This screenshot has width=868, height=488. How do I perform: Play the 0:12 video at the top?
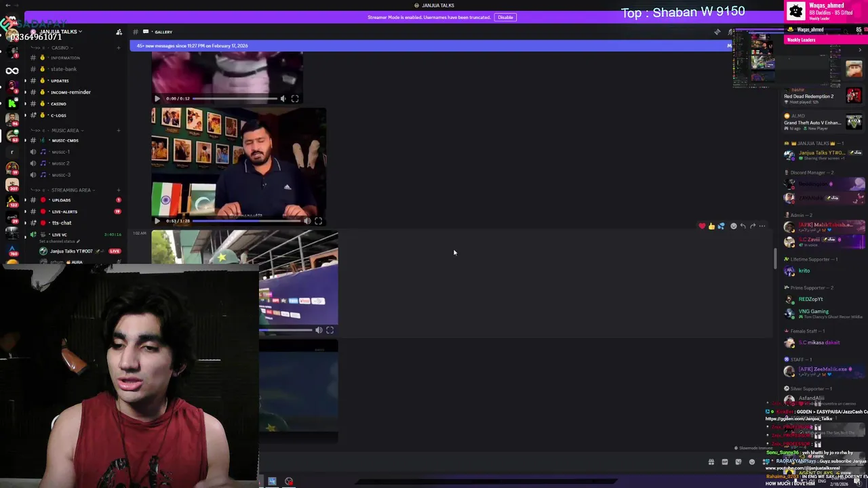point(157,99)
